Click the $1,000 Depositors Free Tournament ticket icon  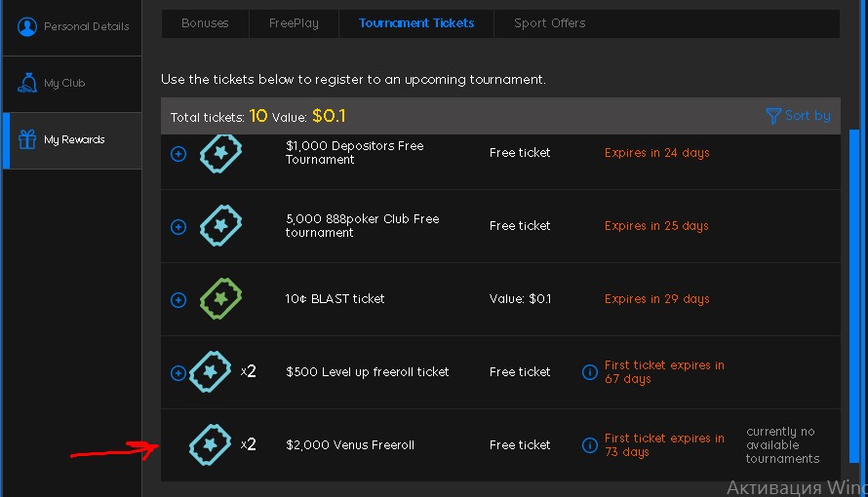(220, 153)
